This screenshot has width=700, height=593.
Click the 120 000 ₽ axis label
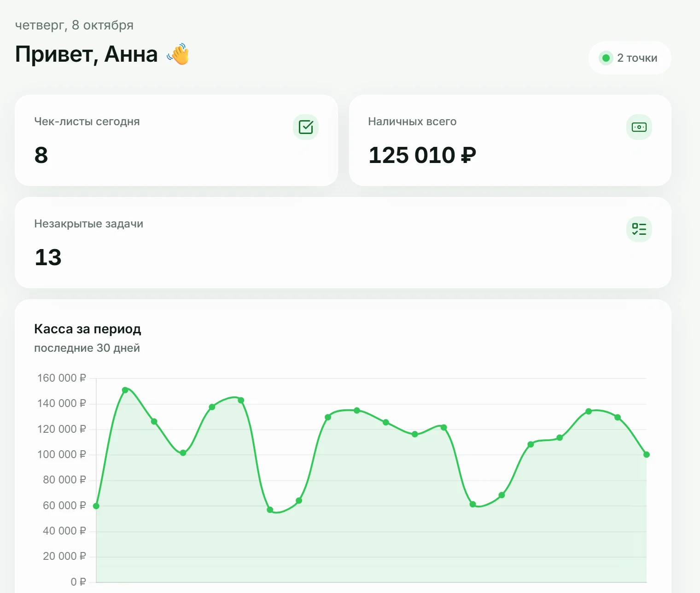(x=62, y=429)
